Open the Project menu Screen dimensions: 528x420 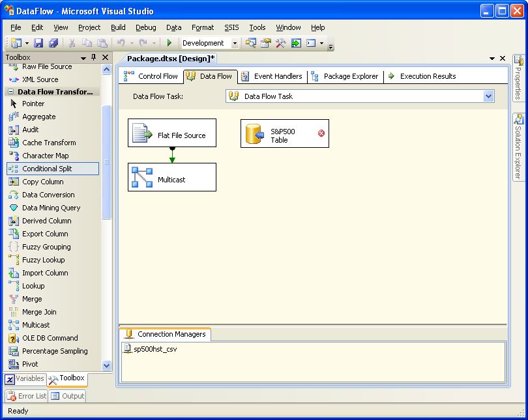pyautogui.click(x=89, y=27)
